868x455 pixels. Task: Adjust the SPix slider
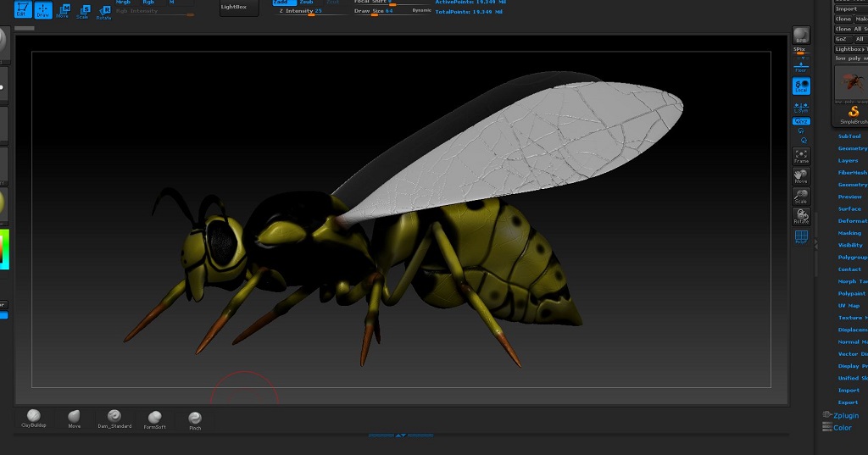point(800,50)
